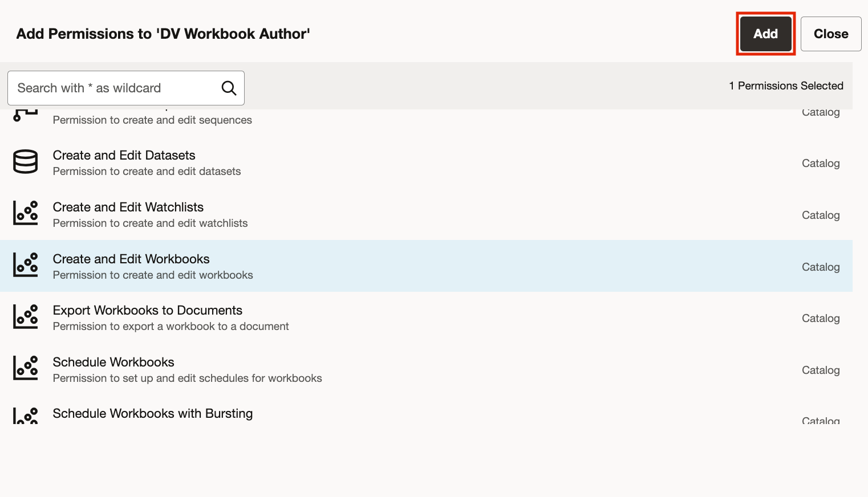Click Catalog in the Export Workbooks row
Viewport: 868px width, 497px height.
point(821,318)
